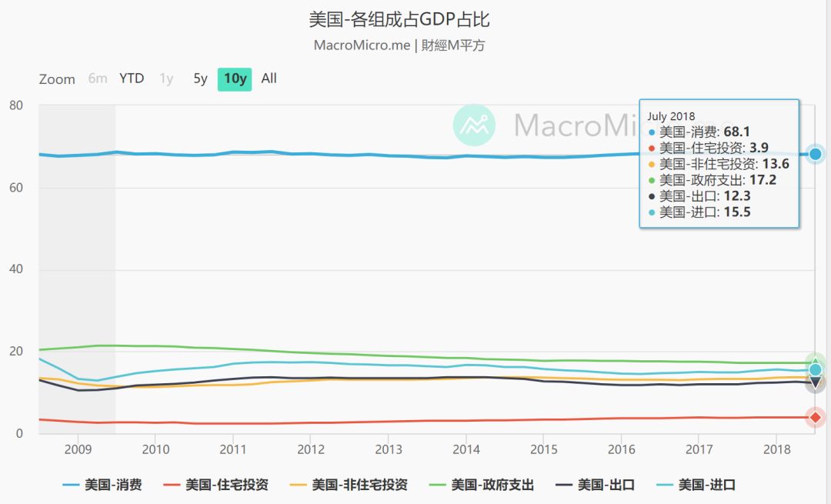Click the 2014 x-axis year label

[466, 449]
